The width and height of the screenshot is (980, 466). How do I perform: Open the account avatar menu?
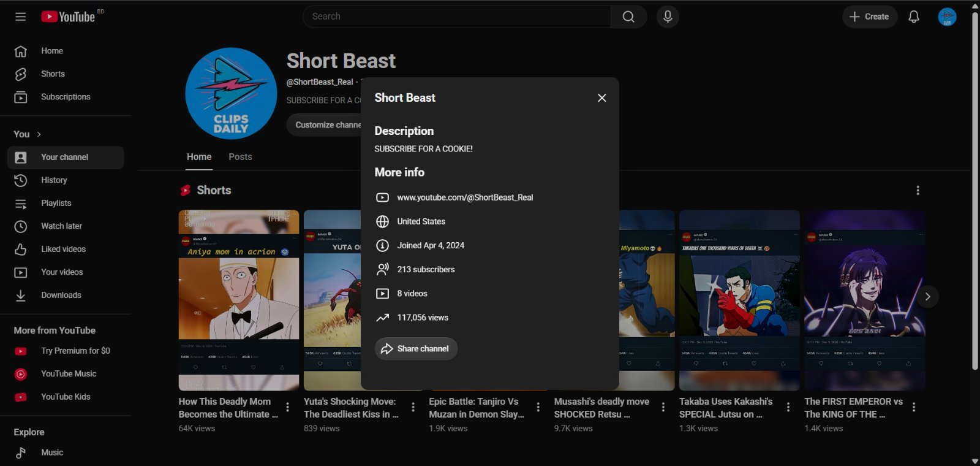tap(947, 17)
